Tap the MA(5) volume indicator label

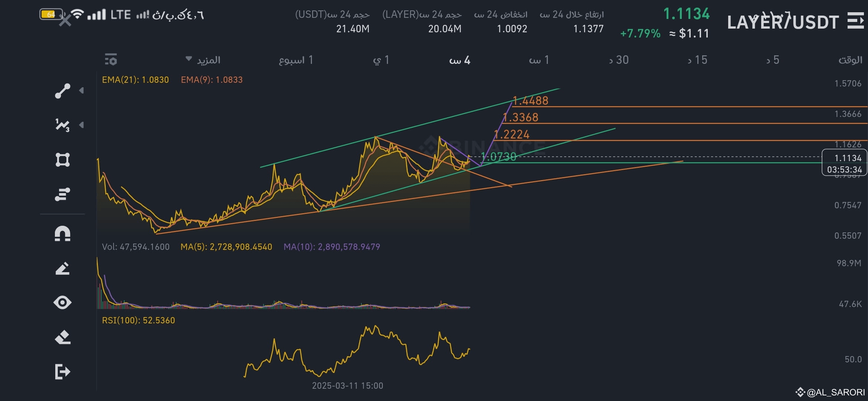226,247
